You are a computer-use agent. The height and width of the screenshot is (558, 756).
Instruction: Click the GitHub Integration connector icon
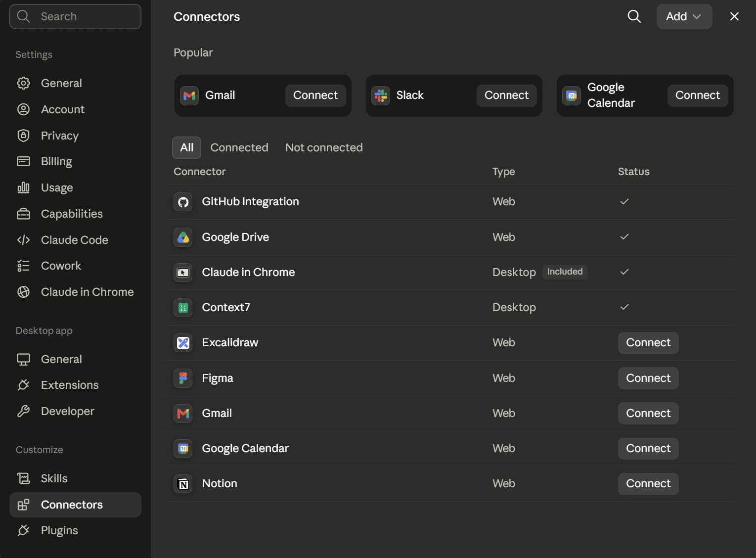pyautogui.click(x=183, y=202)
